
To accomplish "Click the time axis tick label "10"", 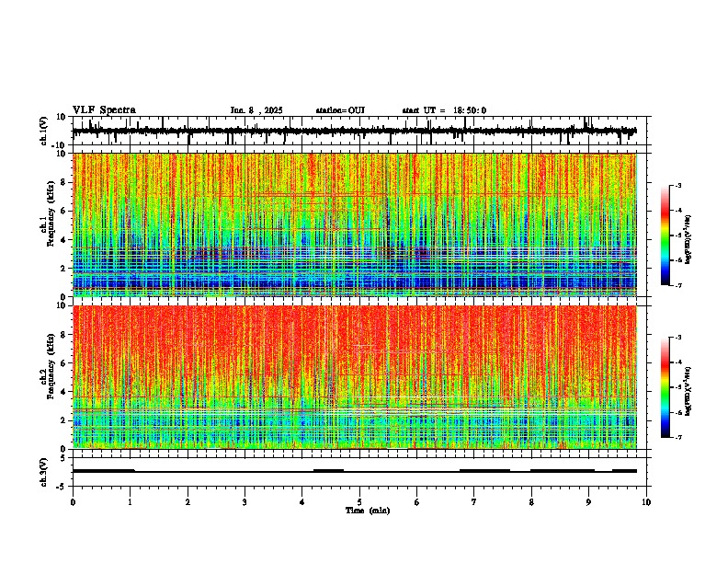I will click(646, 502).
